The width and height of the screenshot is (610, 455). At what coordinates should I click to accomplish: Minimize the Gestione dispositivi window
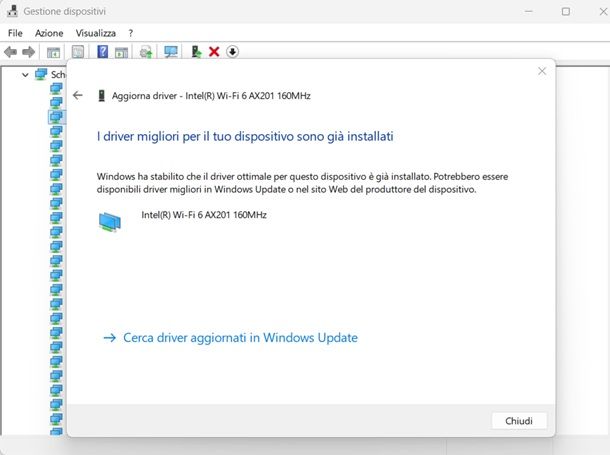point(528,11)
